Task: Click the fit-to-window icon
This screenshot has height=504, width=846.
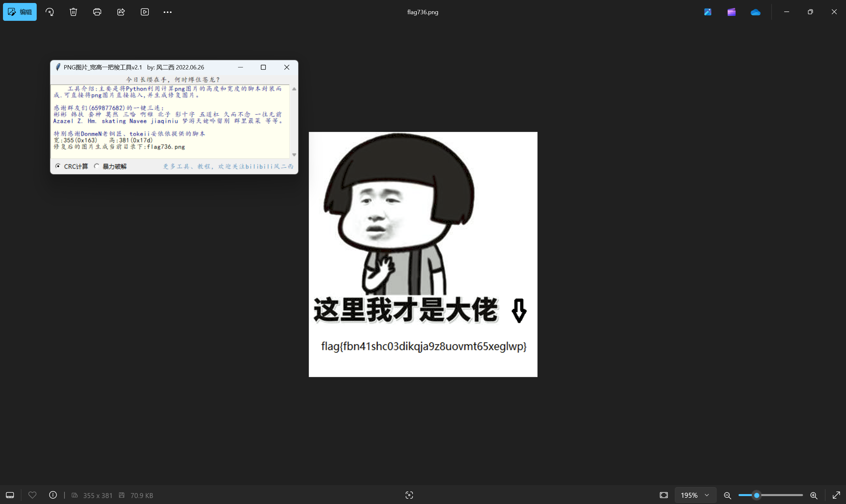Action: pyautogui.click(x=664, y=495)
